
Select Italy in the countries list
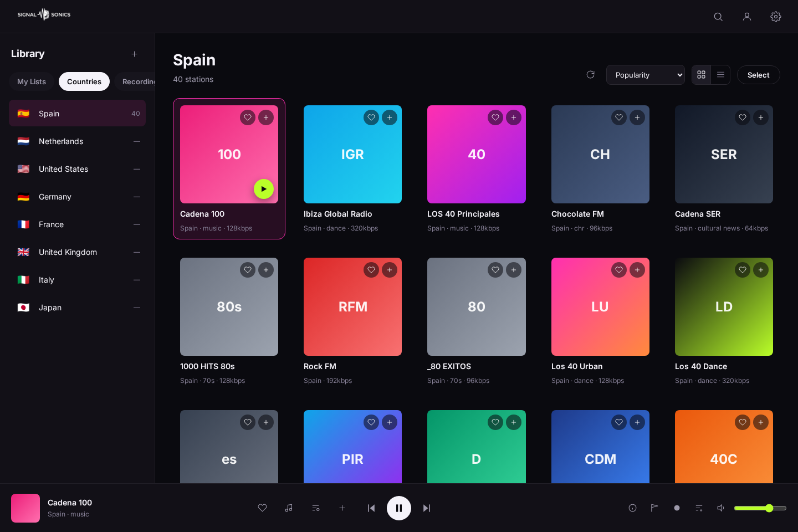(x=77, y=280)
